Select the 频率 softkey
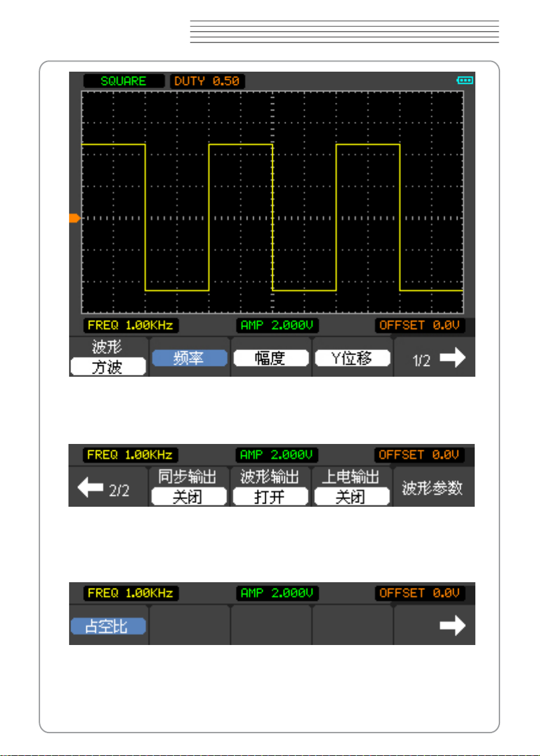 190,358
